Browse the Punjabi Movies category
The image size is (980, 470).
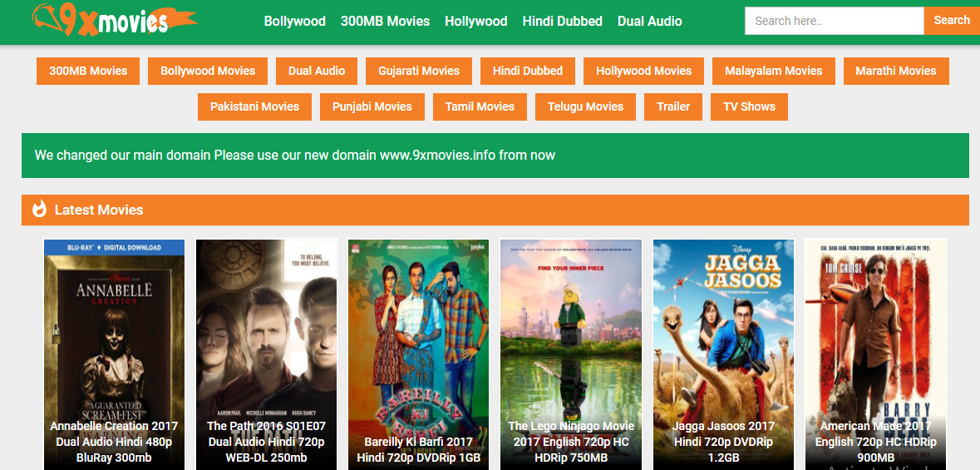pyautogui.click(x=372, y=106)
